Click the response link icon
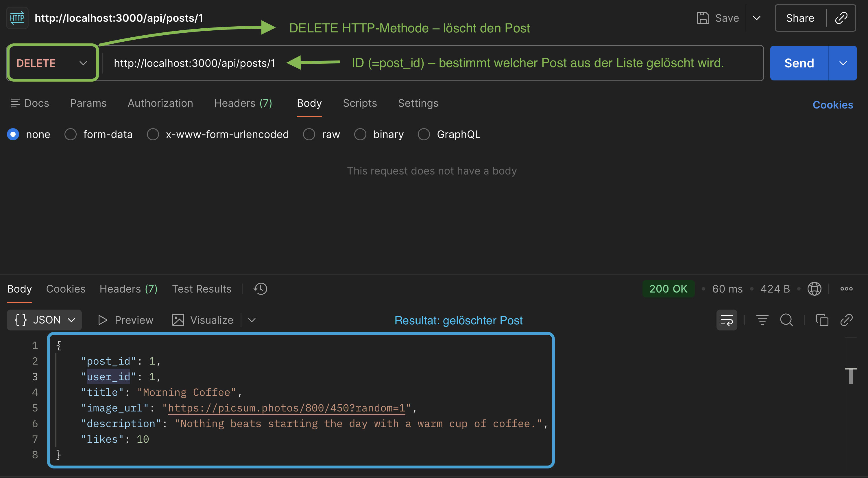 (846, 320)
